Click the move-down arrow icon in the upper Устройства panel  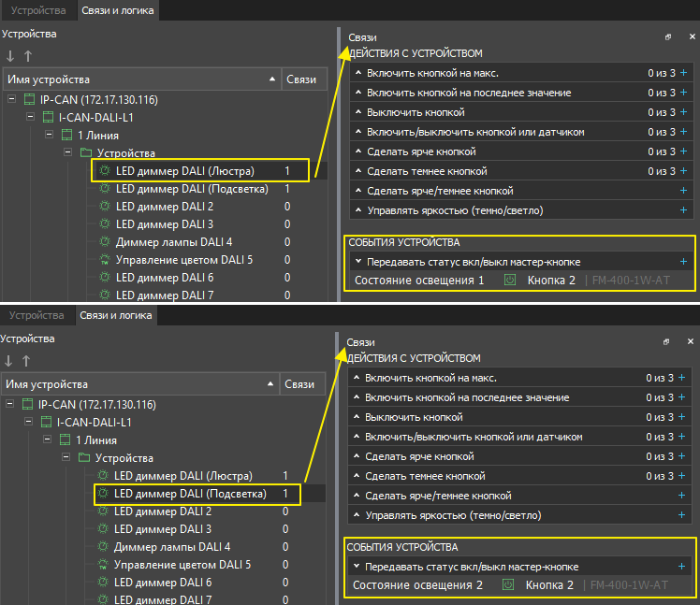click(10, 55)
